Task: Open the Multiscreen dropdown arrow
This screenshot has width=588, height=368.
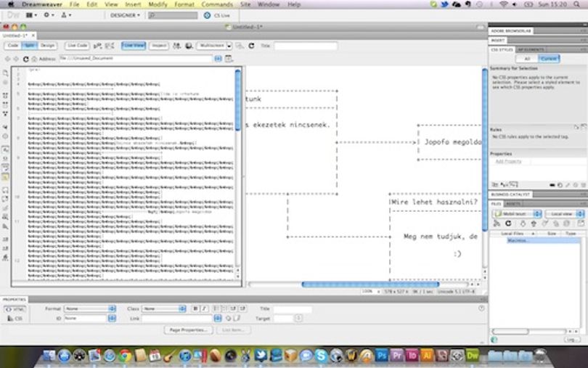Action: click(x=229, y=46)
